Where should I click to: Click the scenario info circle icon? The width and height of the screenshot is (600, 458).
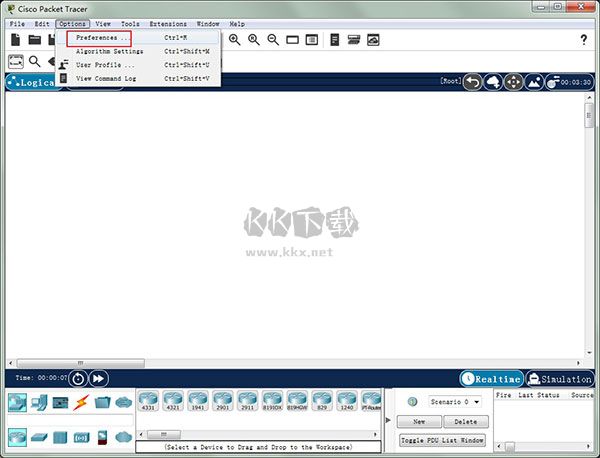(412, 402)
